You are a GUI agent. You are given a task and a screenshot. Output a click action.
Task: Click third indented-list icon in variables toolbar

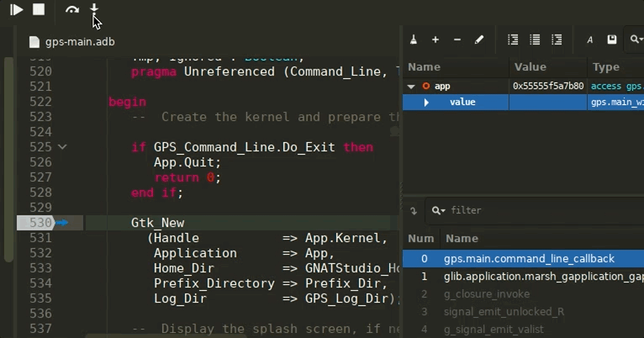(x=557, y=40)
